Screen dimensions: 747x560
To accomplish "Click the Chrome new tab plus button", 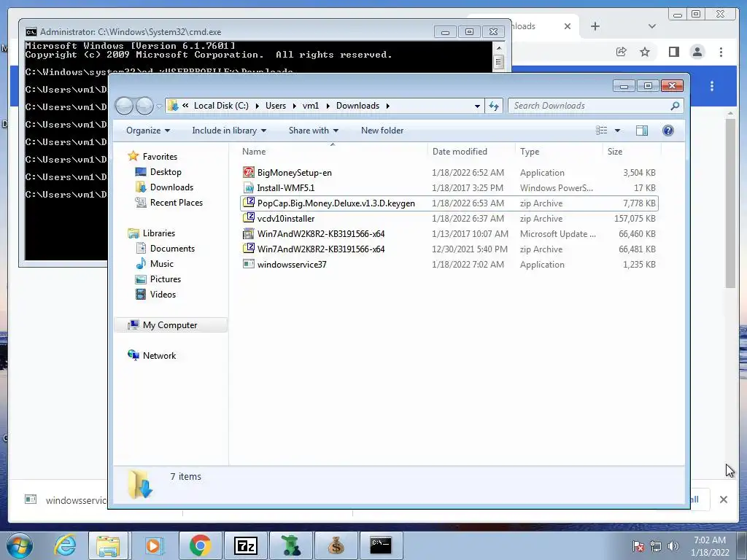I will click(x=595, y=26).
